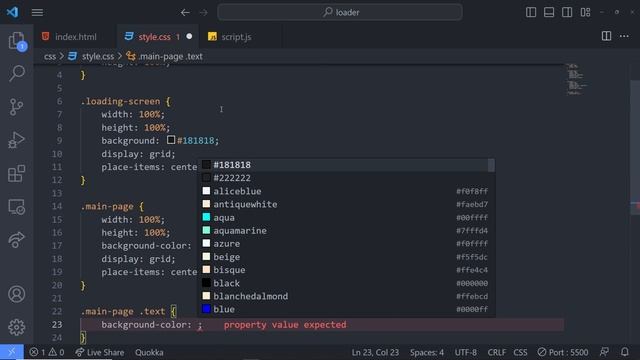Screen dimensions: 640x360
Task: Open Remote Explorer in activity bar
Action: click(x=17, y=207)
